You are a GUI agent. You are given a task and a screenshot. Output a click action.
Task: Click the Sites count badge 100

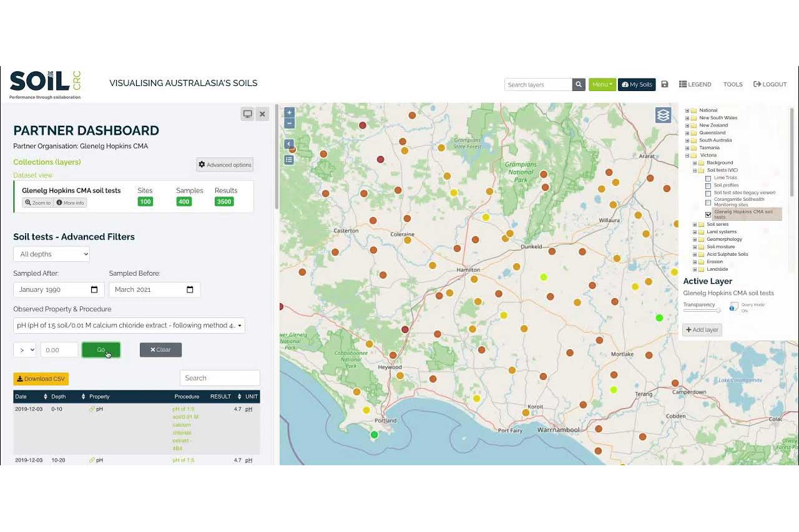point(145,201)
